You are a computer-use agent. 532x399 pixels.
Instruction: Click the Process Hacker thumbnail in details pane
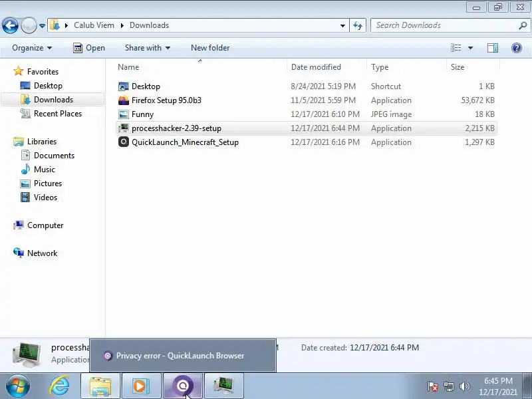tap(27, 354)
